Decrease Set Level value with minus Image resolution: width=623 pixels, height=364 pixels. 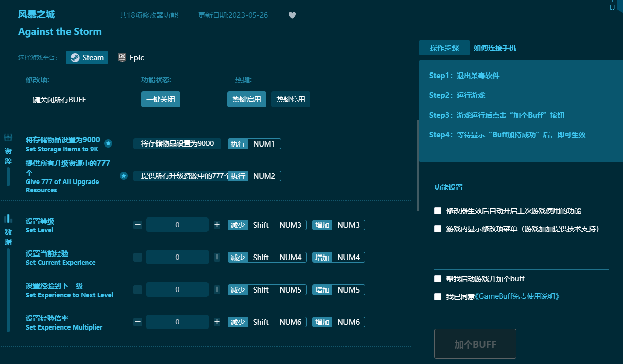pyautogui.click(x=138, y=225)
